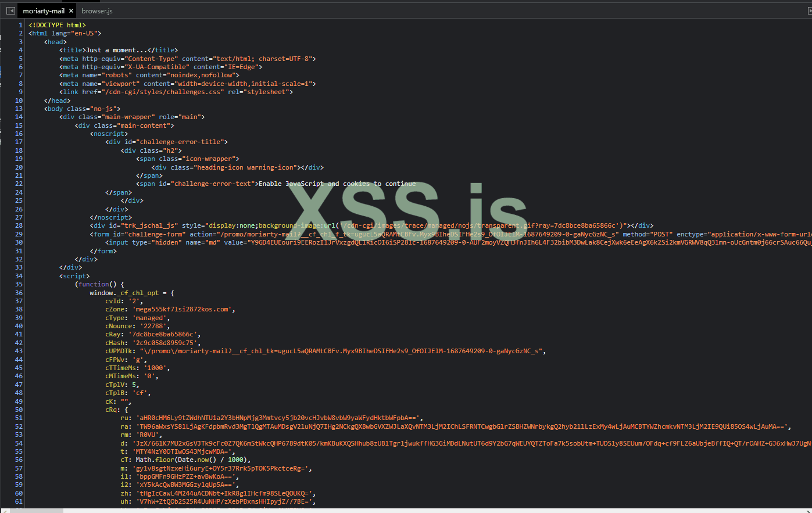Click the "main-content" class name

tap(144, 125)
